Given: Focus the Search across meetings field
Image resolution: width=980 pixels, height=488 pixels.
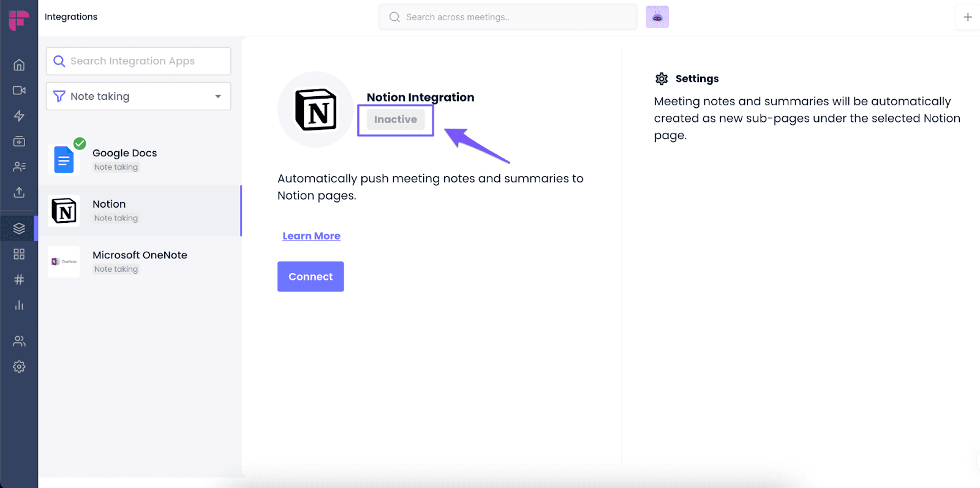Looking at the screenshot, I should [508, 17].
